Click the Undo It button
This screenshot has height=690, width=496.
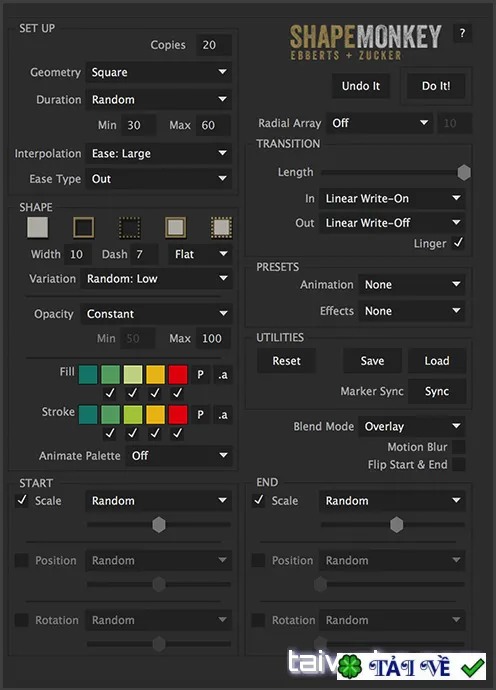[x=361, y=86]
